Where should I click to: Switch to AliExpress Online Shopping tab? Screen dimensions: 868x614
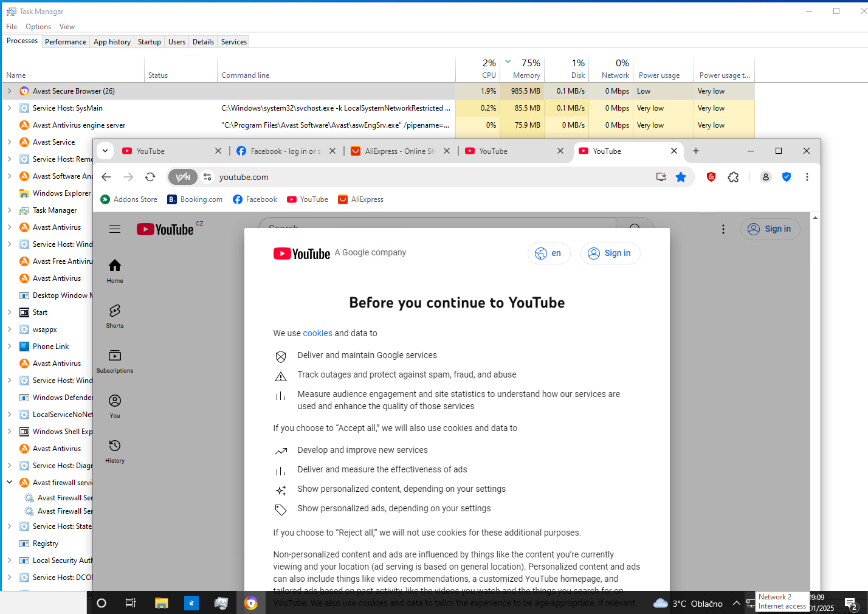pyautogui.click(x=394, y=151)
